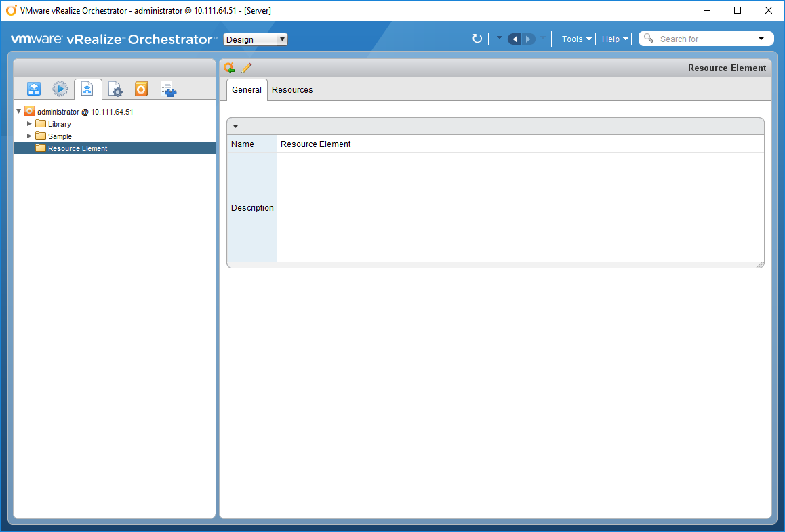Open the Actions view gear icon

(60, 89)
